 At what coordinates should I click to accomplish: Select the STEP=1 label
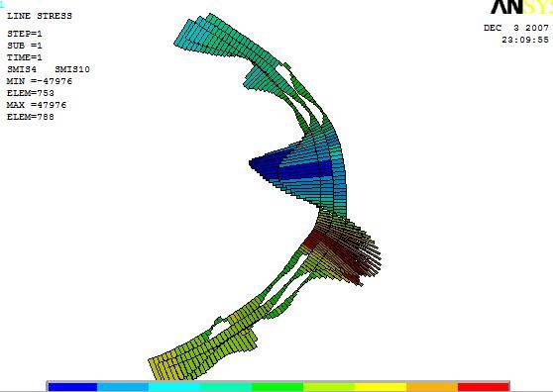(x=25, y=34)
